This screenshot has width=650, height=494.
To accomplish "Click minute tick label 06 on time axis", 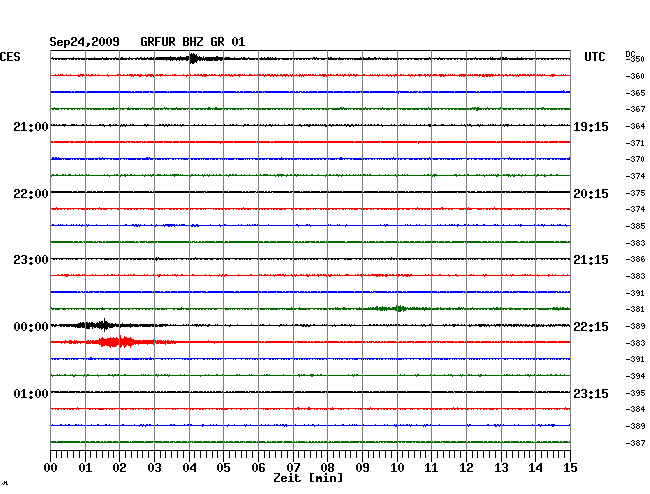I will click(258, 467).
